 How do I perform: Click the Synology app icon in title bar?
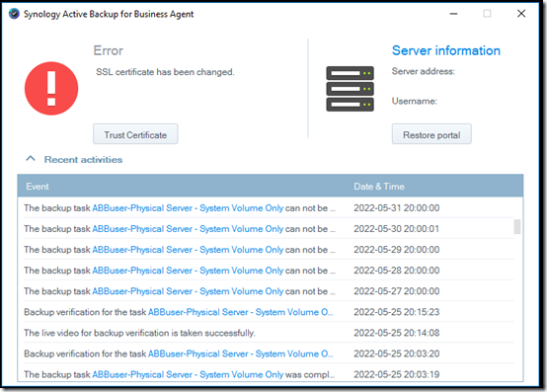14,14
